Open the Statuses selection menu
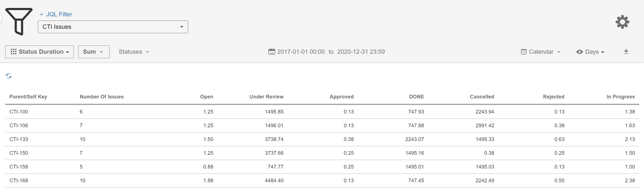This screenshot has height=193, width=644. [x=134, y=52]
